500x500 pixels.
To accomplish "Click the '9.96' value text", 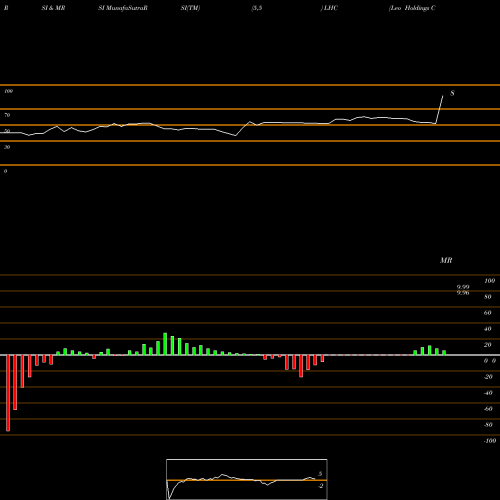I will pyautogui.click(x=463, y=293).
